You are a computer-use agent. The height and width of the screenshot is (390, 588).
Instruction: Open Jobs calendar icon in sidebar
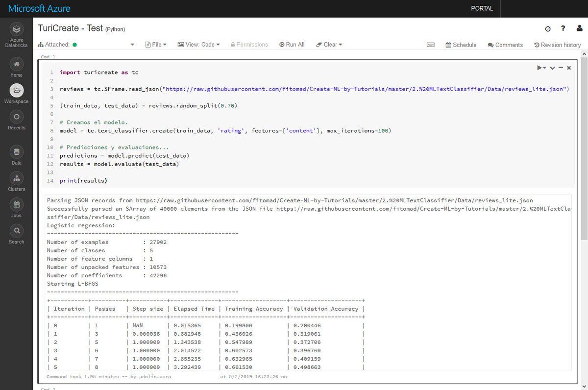click(16, 204)
